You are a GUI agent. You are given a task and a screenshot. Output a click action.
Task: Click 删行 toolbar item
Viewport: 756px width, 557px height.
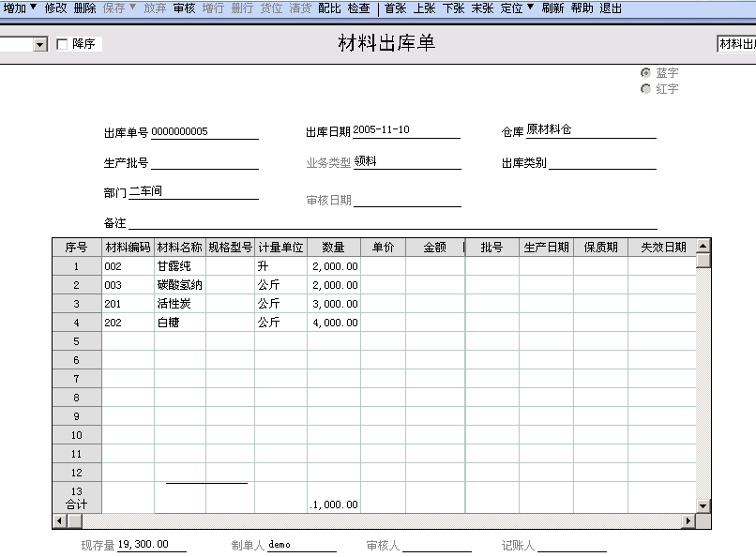(x=242, y=8)
